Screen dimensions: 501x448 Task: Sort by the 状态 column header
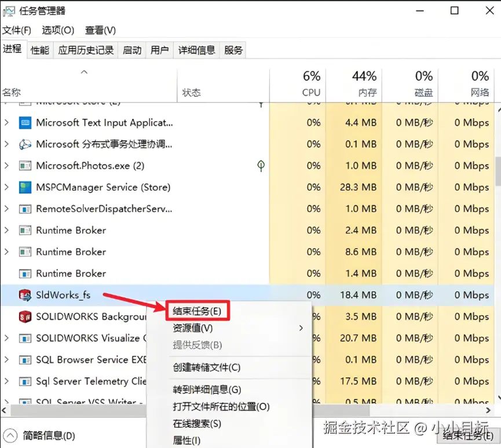223,85
